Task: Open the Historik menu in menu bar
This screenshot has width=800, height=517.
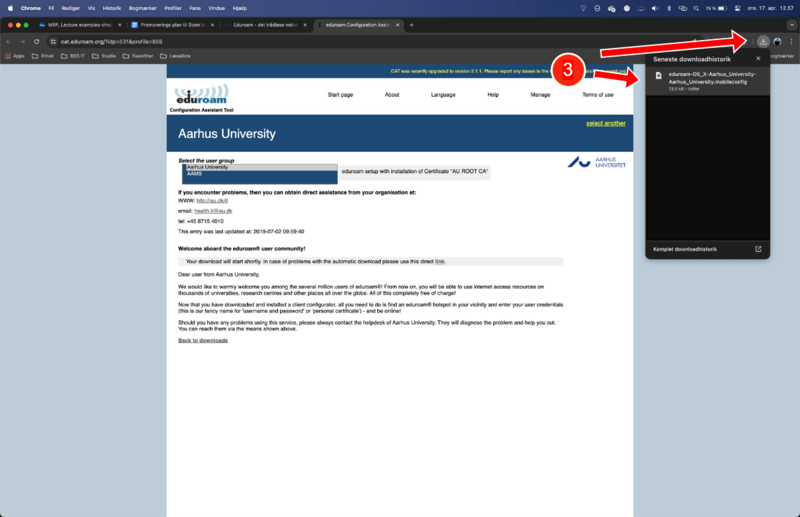Action: point(112,7)
